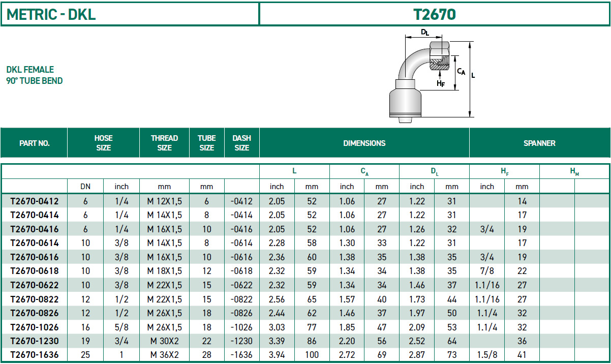Click HF mm value "14"
This screenshot has width=611, height=364.
(x=522, y=201)
